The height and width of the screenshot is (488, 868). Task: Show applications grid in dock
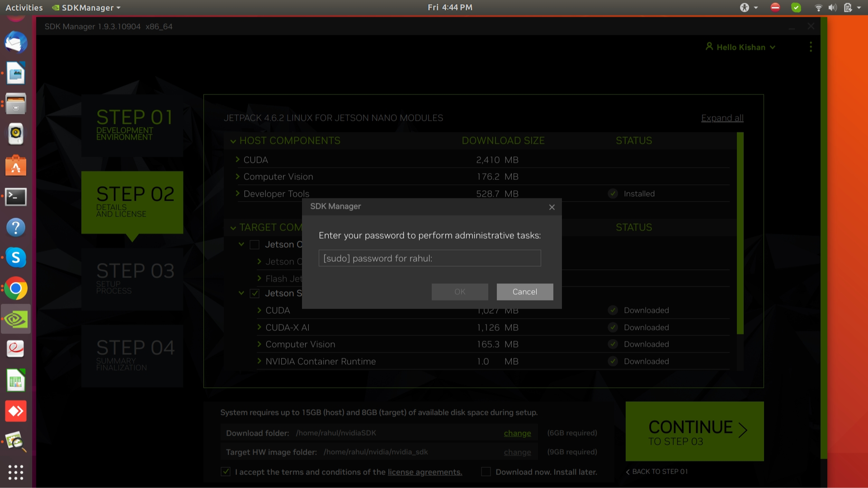pos(16,472)
